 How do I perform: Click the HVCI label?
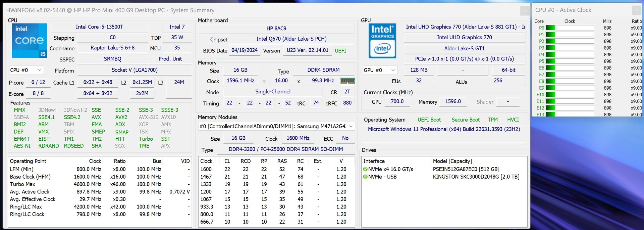click(513, 120)
